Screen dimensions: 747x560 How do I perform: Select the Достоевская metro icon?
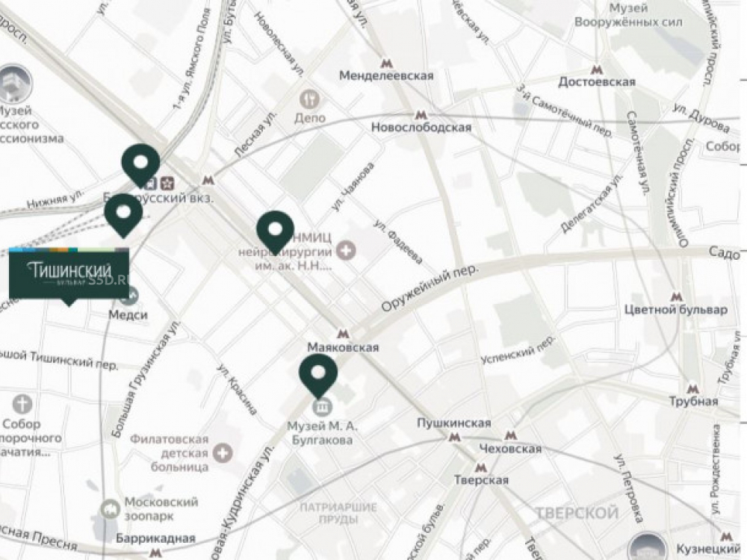click(596, 69)
